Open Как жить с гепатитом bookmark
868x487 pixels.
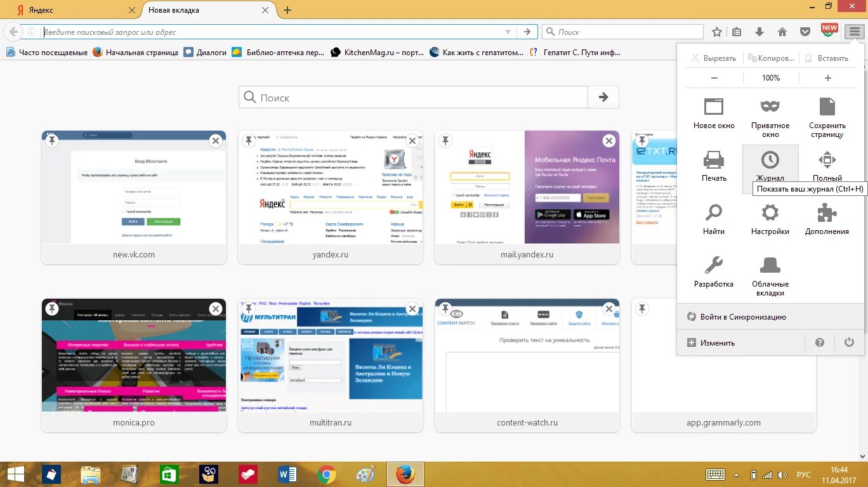coord(477,53)
